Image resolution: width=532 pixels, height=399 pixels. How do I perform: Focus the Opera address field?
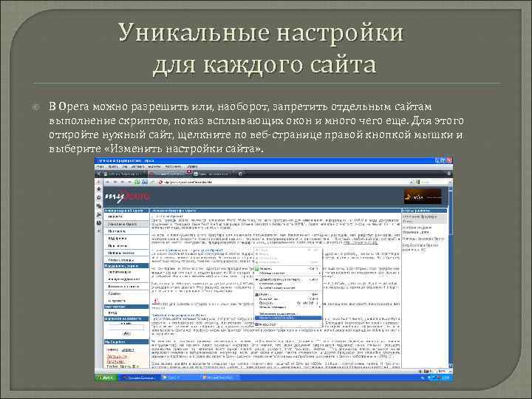[285, 182]
